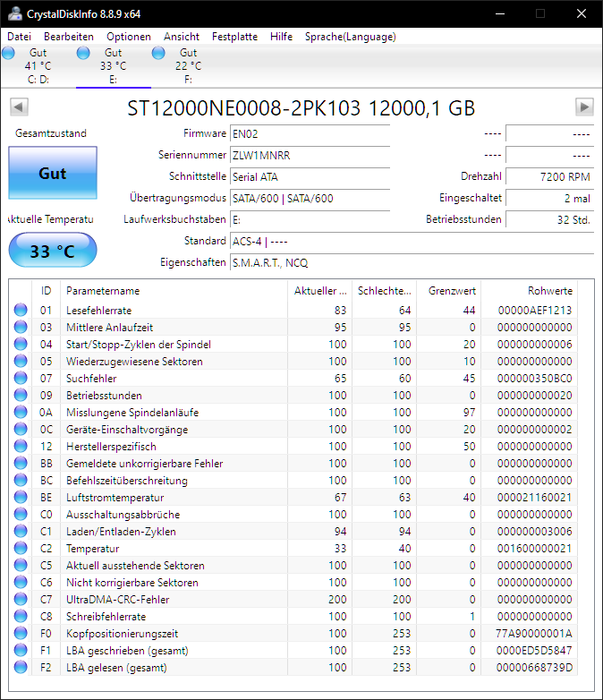Open the Festplatte menu

(x=234, y=37)
